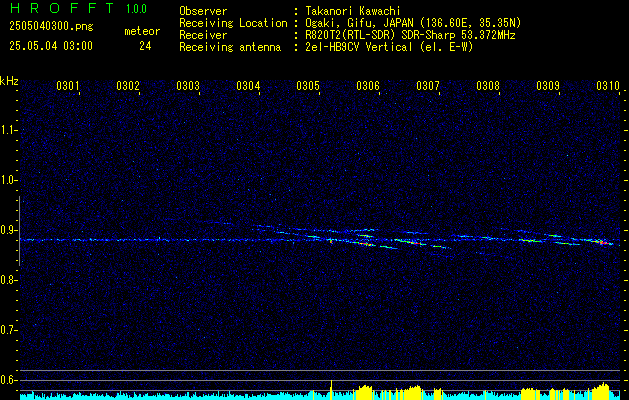Click the meteor count value 24
The image size is (629, 400).
[145, 46]
